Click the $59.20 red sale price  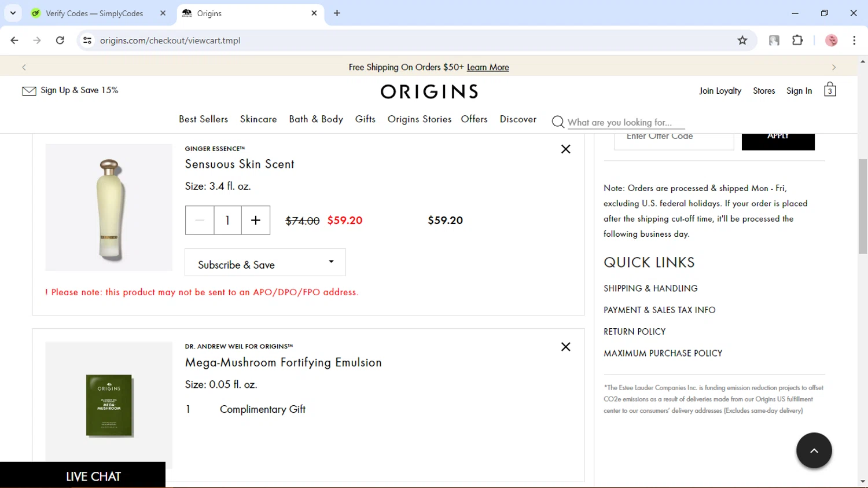pyautogui.click(x=345, y=220)
